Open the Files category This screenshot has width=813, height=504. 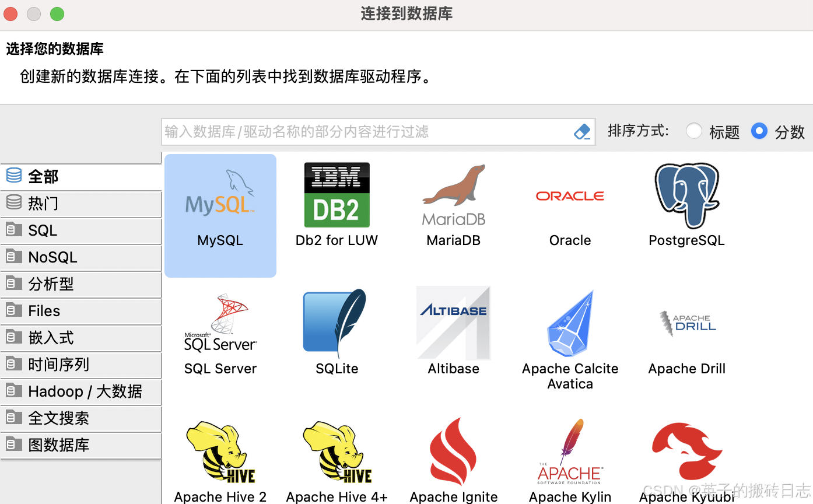point(81,311)
